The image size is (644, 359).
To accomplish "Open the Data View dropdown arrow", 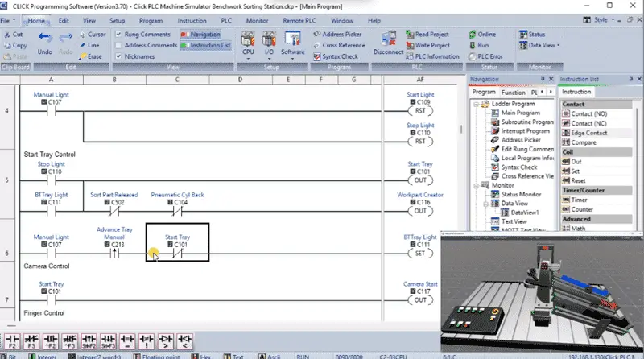I will [558, 46].
